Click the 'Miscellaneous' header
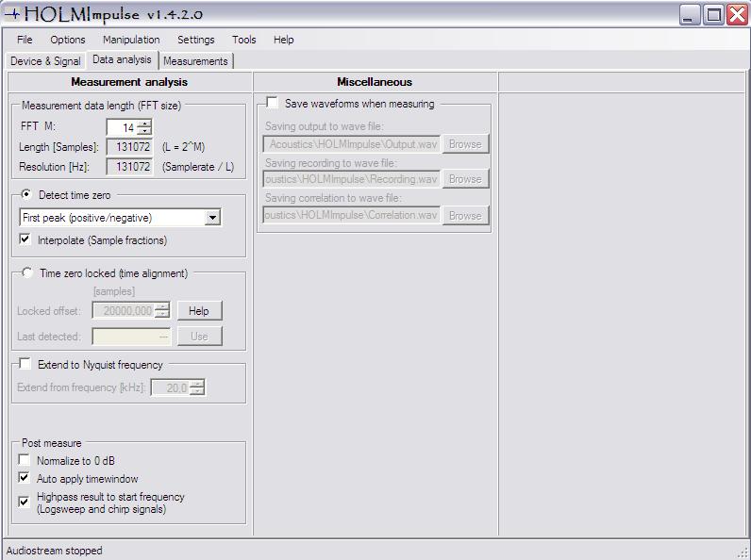Screen dimensions: 751x560 click(375, 82)
